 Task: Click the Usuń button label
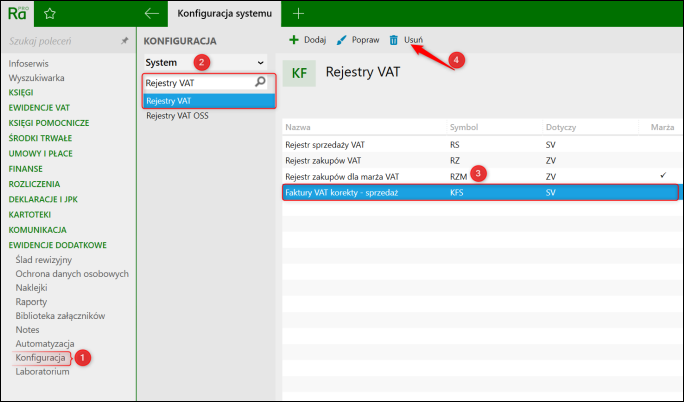point(413,40)
